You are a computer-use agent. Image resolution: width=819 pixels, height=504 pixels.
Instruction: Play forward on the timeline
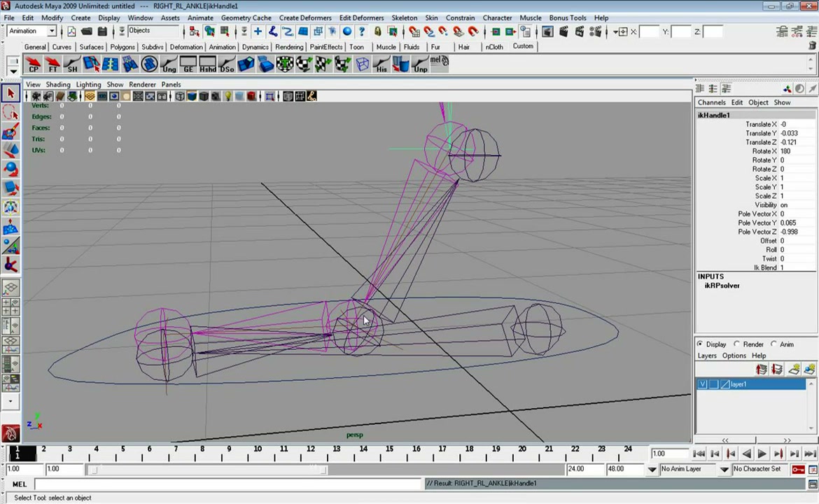click(x=762, y=454)
